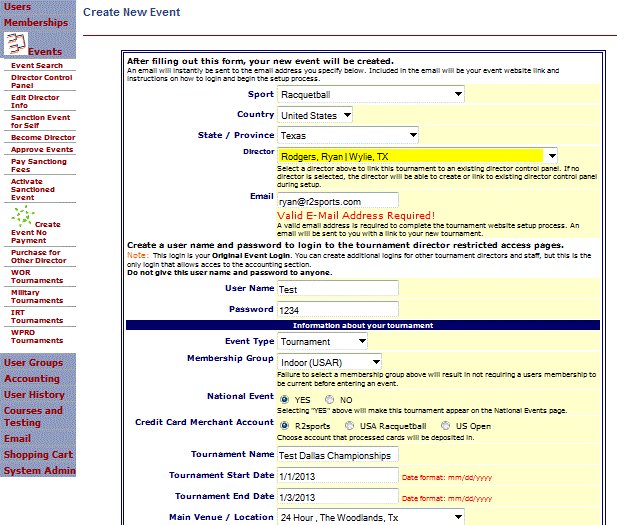Open the Accounting sidebar section
This screenshot has width=617, height=525.
32,379
